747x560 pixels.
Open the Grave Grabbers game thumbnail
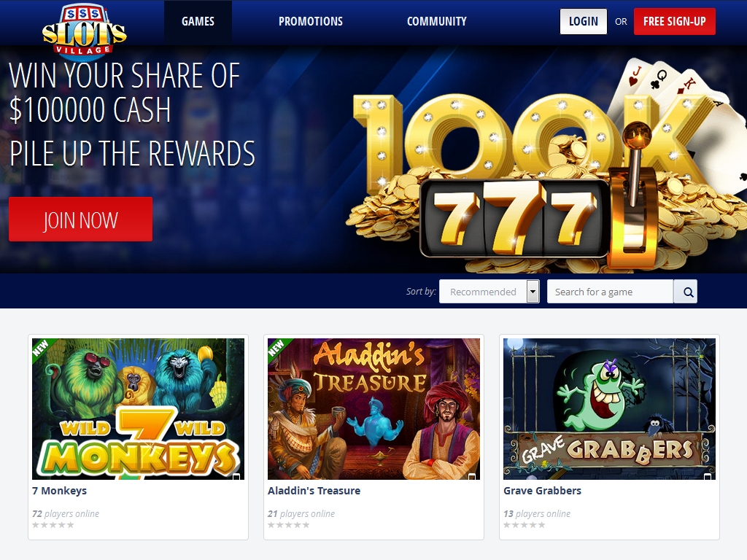coord(609,409)
